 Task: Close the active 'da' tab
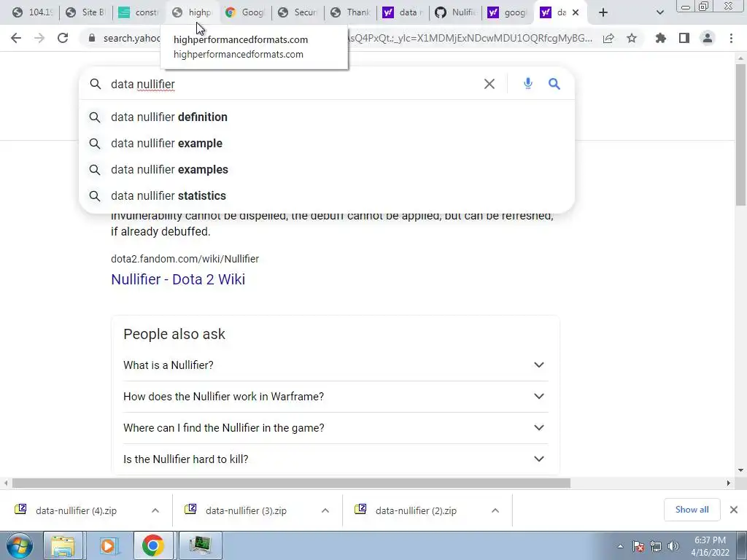pyautogui.click(x=576, y=12)
